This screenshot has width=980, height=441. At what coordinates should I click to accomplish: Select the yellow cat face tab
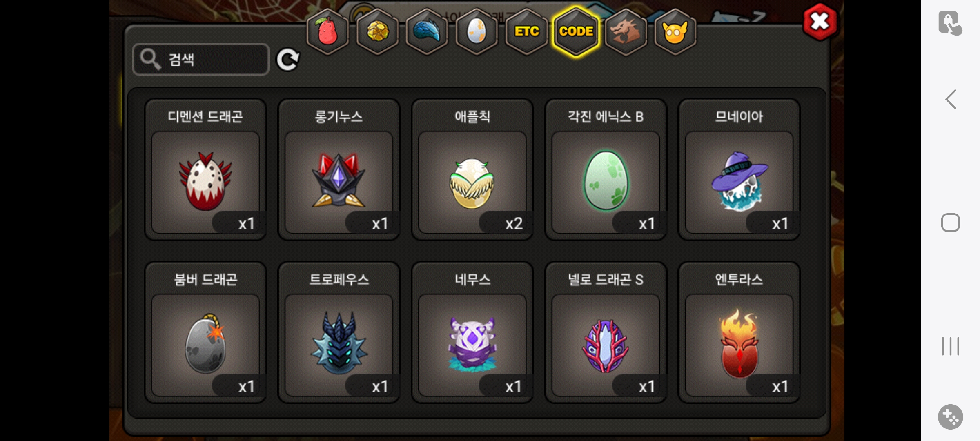click(675, 32)
